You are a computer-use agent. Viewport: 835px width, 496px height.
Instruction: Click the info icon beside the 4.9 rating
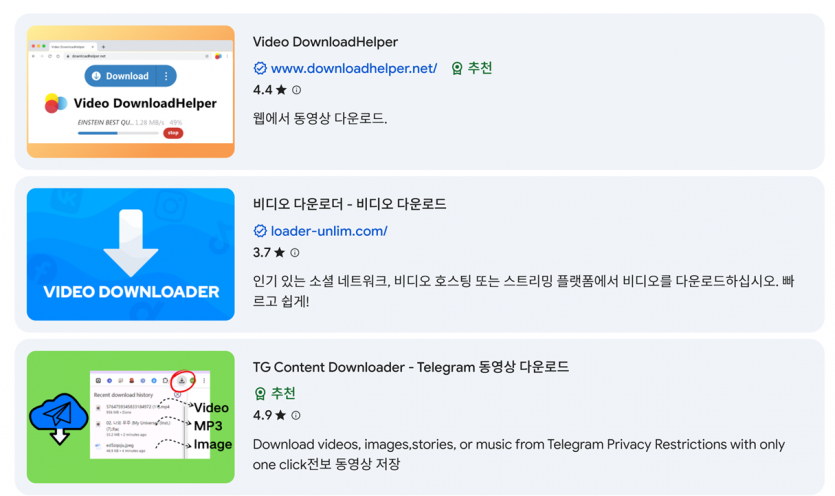pyautogui.click(x=296, y=415)
